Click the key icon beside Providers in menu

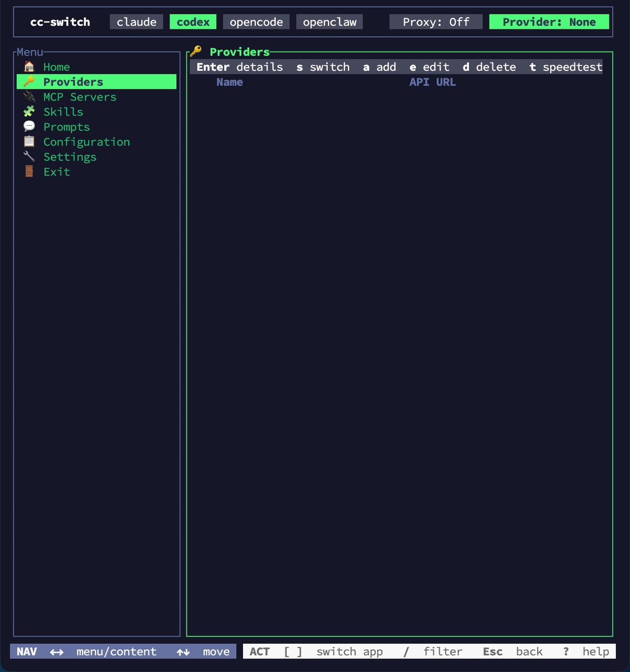click(x=29, y=81)
